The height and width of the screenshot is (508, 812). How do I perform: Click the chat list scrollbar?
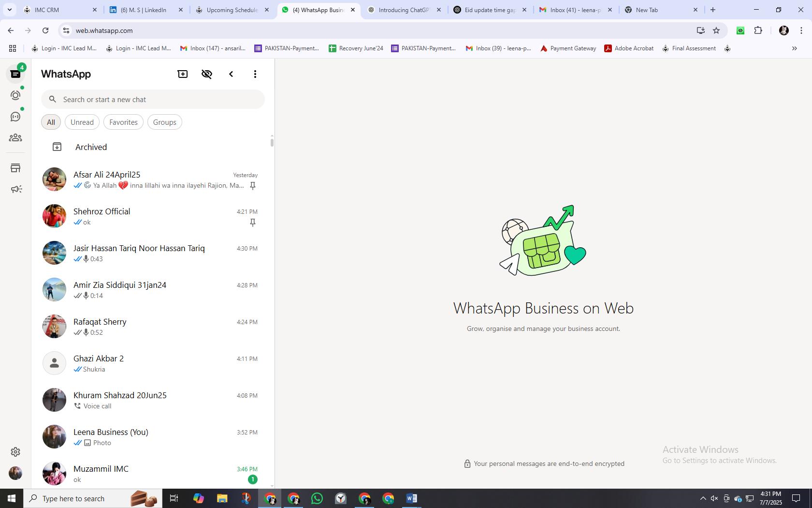click(272, 142)
